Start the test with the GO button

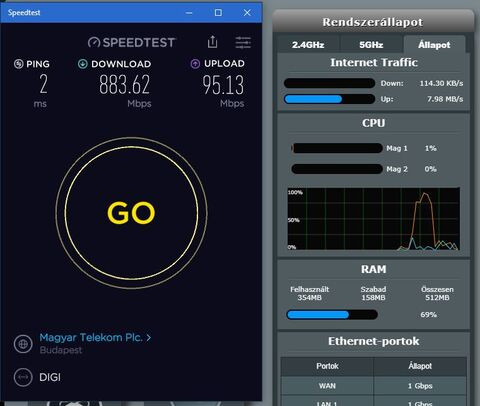tap(131, 213)
